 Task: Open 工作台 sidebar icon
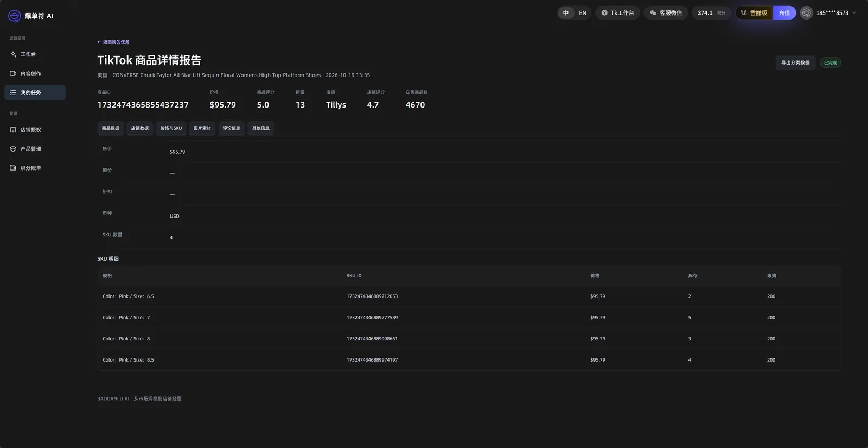click(x=13, y=54)
